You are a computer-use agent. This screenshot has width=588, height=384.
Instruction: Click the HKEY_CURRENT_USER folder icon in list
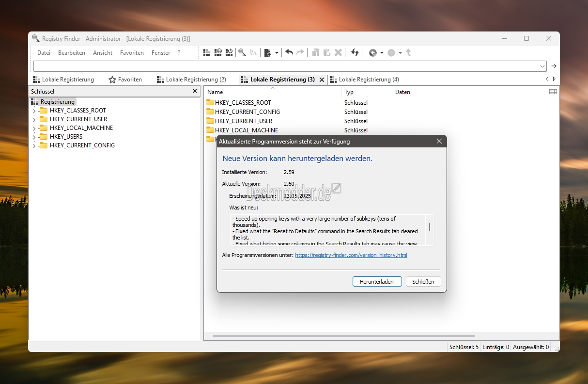[210, 121]
